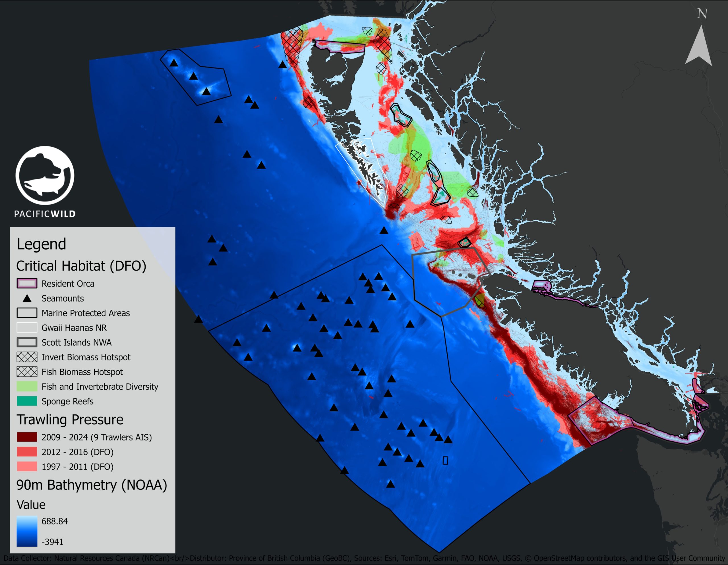This screenshot has height=565, width=728.
Task: Click the north arrow compass icon
Action: click(698, 46)
